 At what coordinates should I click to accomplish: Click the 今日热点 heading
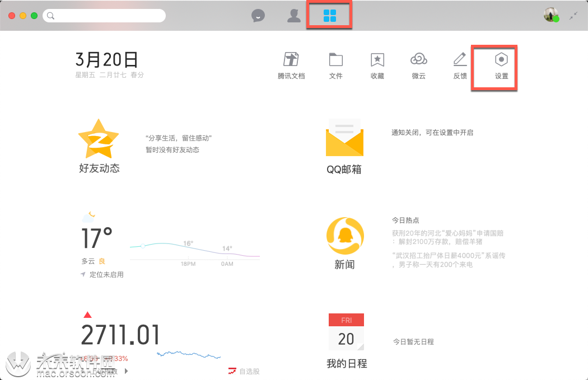click(x=405, y=221)
